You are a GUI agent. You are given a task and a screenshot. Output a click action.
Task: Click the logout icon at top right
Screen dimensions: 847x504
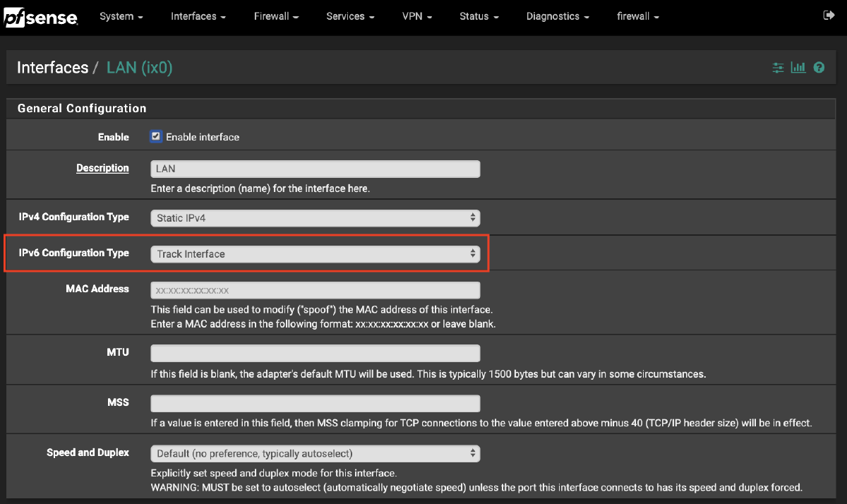830,13
